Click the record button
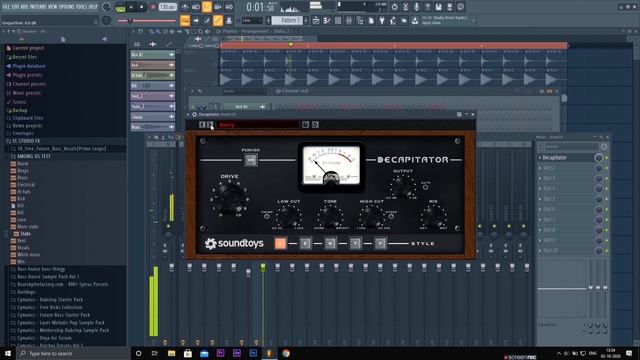Screen dimensions: 640x360 tap(153, 7)
